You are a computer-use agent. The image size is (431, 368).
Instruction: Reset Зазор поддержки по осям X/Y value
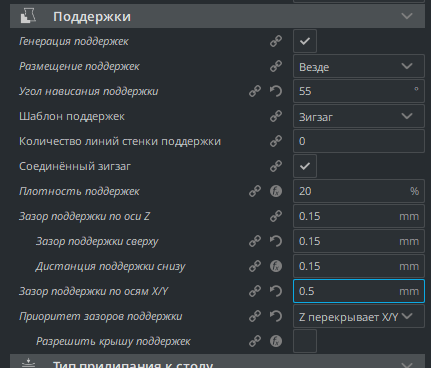pyautogui.click(x=276, y=291)
